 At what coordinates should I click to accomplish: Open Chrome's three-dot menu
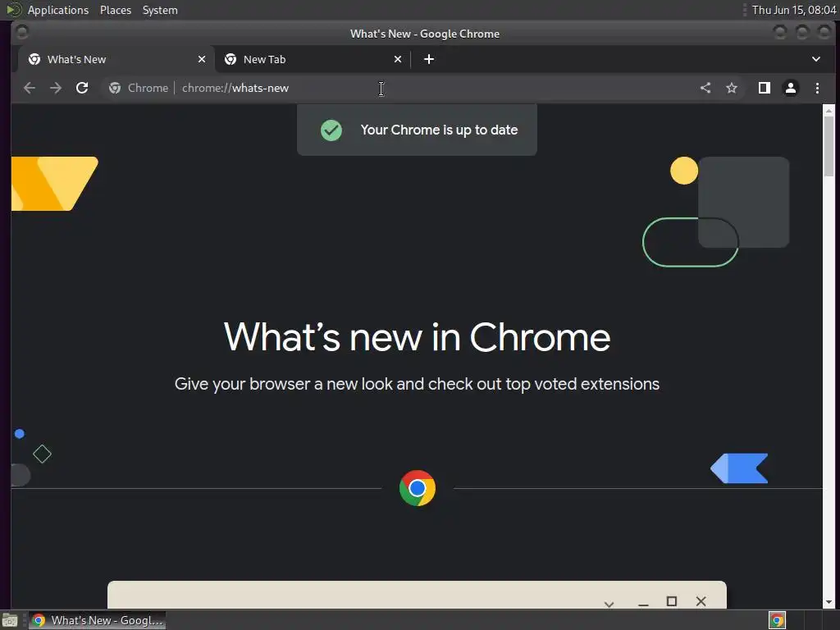tap(817, 88)
